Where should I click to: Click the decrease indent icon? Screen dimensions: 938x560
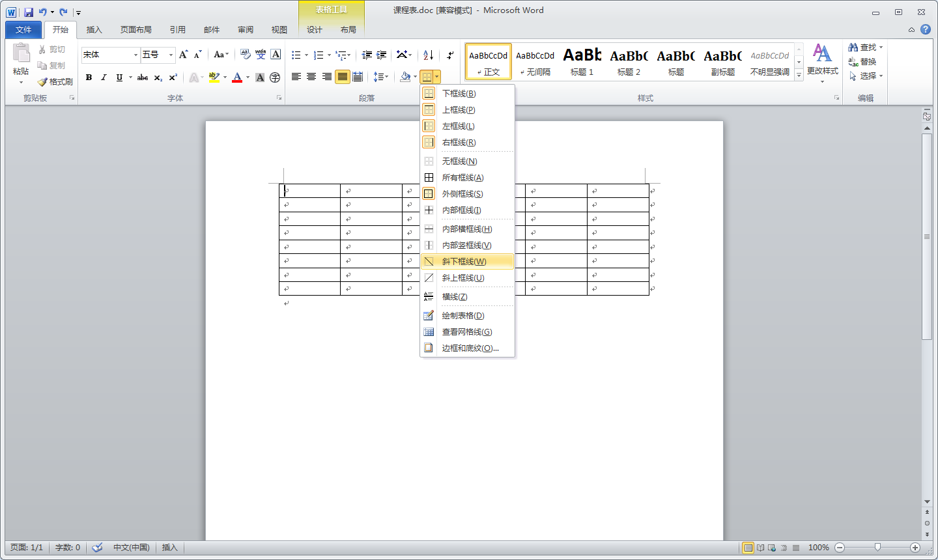point(367,55)
